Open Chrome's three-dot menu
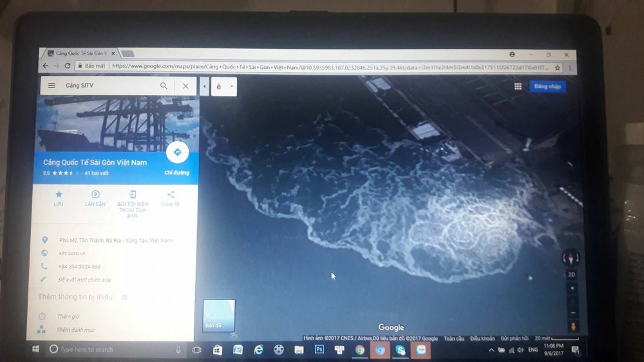Image resolution: width=644 pixels, height=362 pixels. pos(570,68)
